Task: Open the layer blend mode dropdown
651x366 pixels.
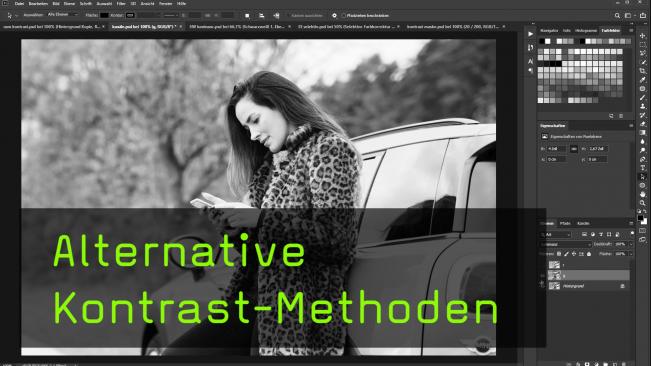Action: pyautogui.click(x=565, y=244)
